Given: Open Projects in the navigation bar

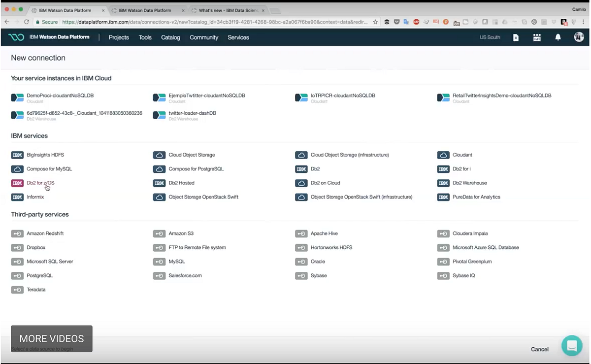Looking at the screenshot, I should pyautogui.click(x=119, y=37).
